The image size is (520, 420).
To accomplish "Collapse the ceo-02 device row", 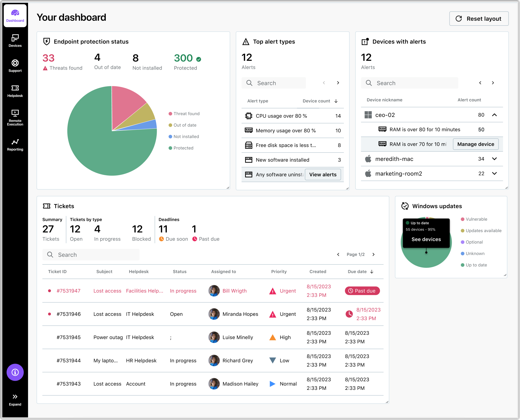I will pyautogui.click(x=495, y=115).
